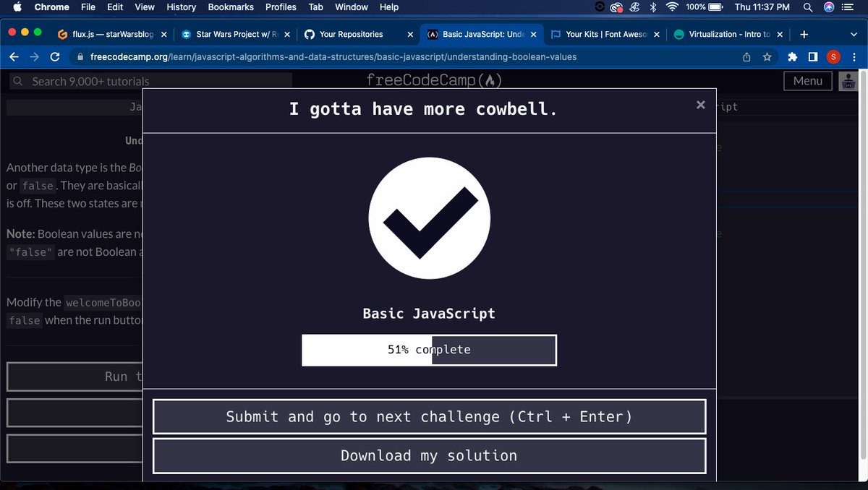The width and height of the screenshot is (868, 490).
Task: Close the flux.js tab
Action: (x=164, y=34)
